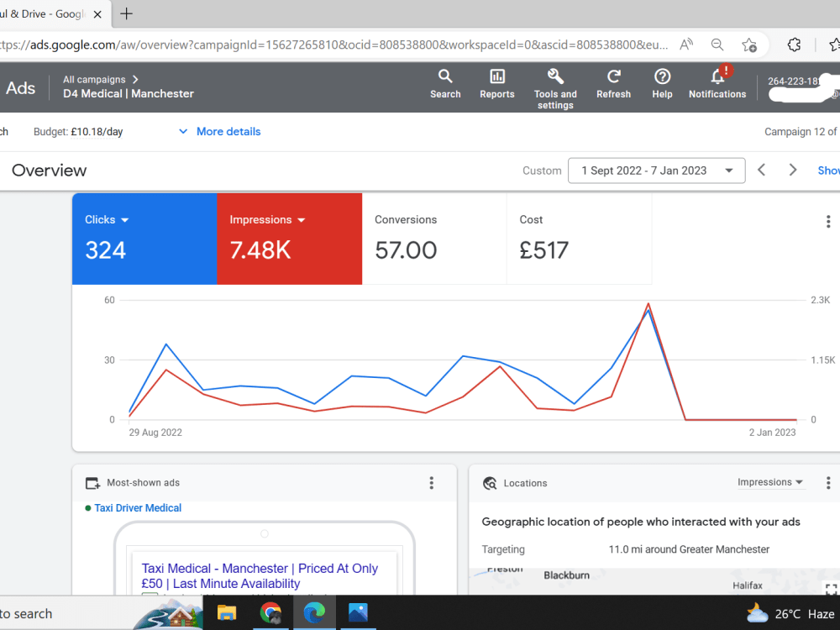
Task: Click the Blackburn label on map
Action: coord(567,575)
